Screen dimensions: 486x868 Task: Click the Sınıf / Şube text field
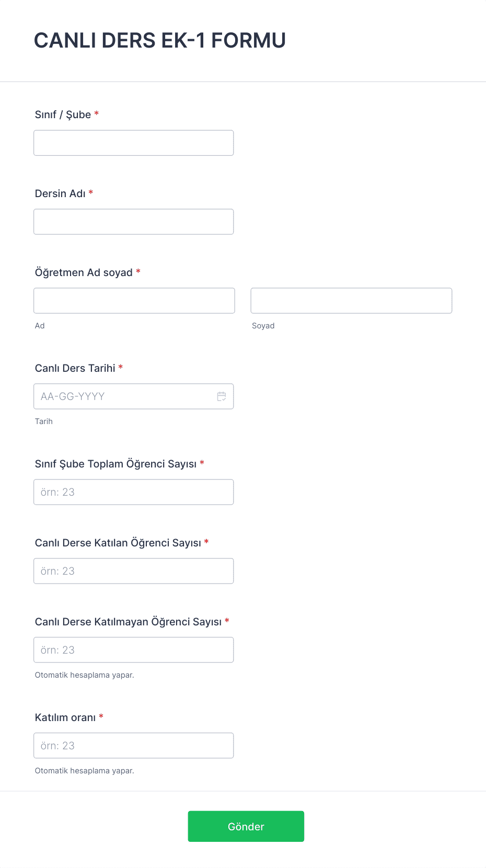[134, 143]
